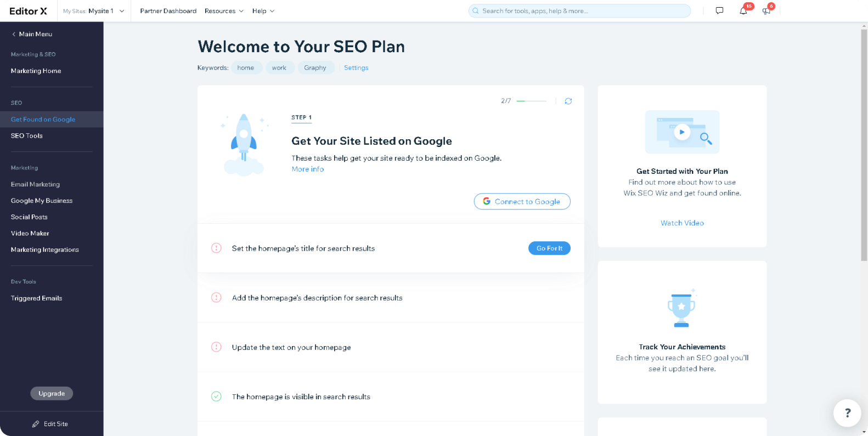Open the chat messages icon

(x=719, y=11)
